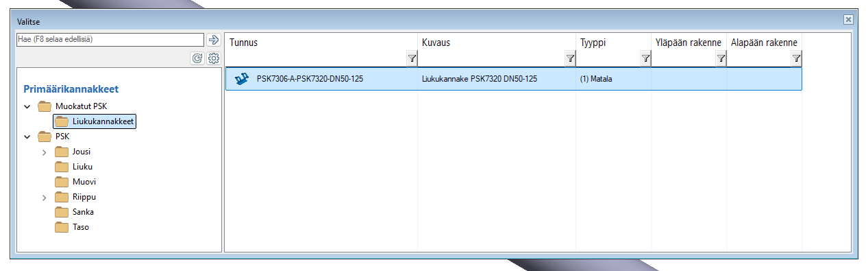868x271 pixels.
Task: Open the Alapään rakenne column filter
Action: tap(796, 59)
